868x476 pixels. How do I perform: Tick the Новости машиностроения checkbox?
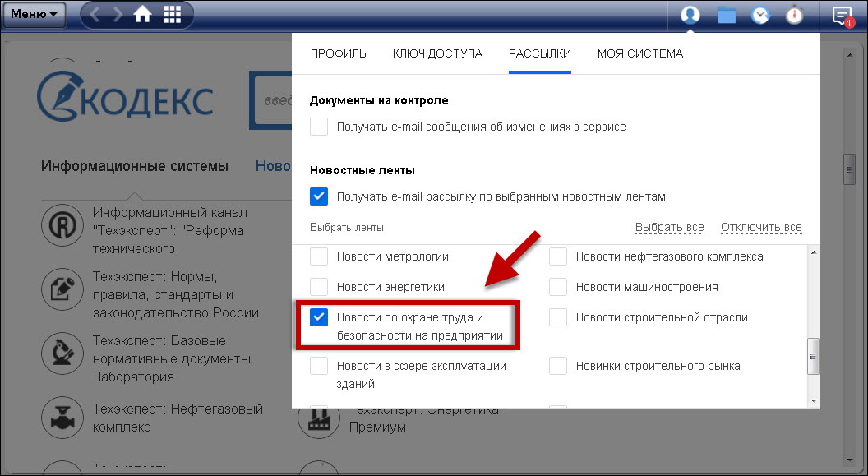coord(558,287)
